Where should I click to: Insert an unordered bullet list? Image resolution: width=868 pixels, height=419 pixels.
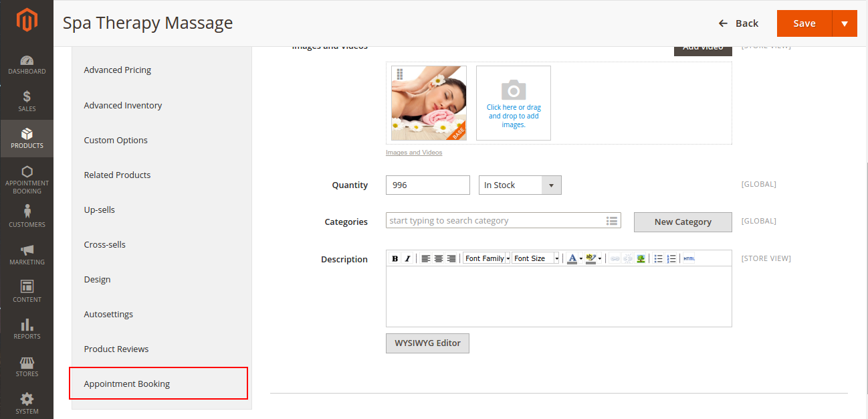click(x=659, y=258)
